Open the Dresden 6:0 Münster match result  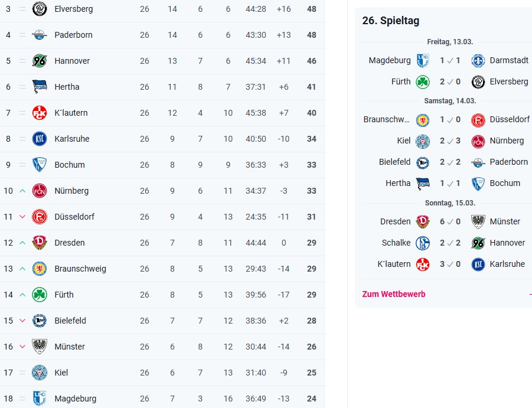point(450,221)
